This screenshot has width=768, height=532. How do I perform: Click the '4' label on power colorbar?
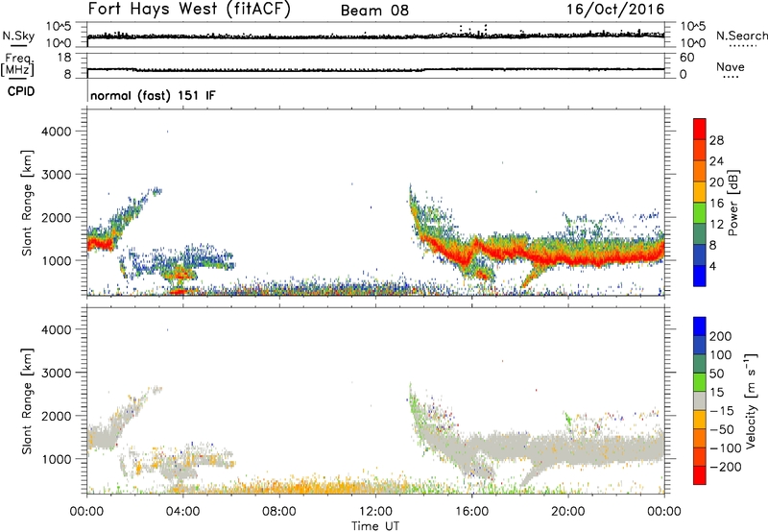712,266
